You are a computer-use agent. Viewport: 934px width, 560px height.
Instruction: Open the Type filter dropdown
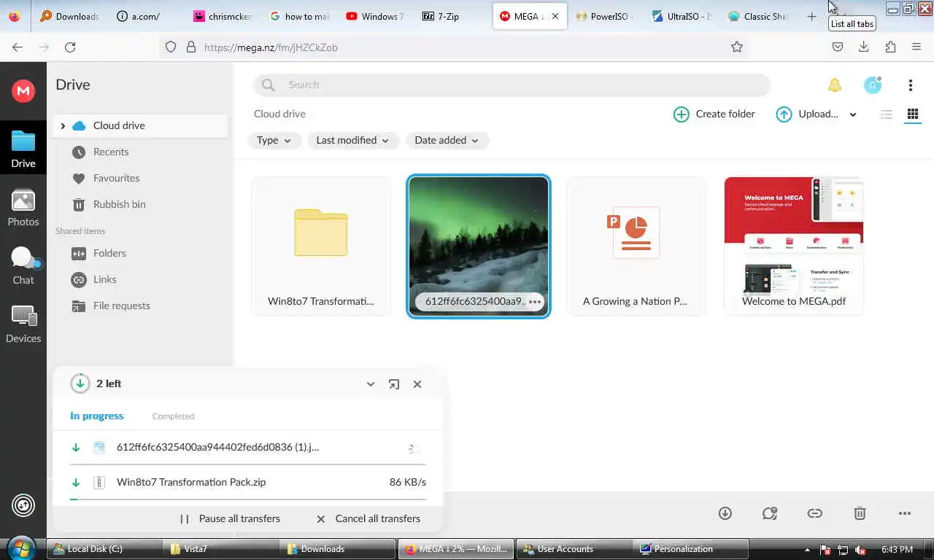click(x=274, y=141)
